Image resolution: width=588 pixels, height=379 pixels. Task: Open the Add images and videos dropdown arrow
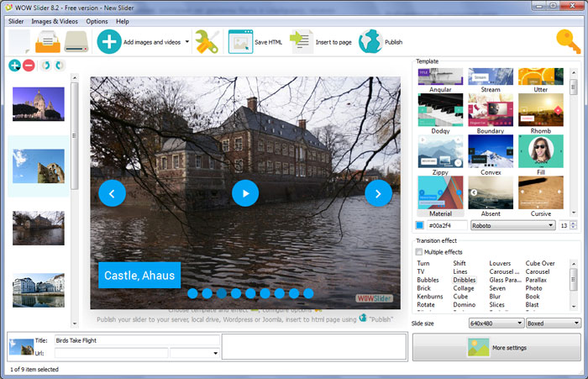point(187,42)
